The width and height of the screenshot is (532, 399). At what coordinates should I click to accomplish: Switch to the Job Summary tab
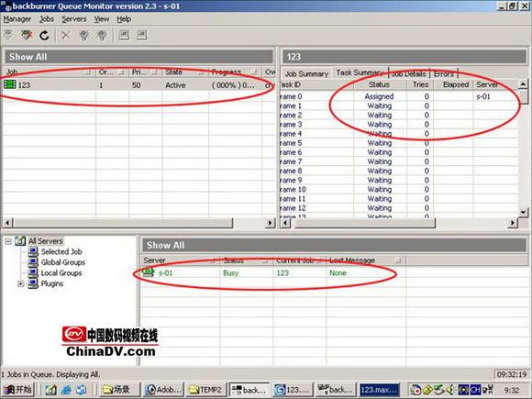[306, 73]
